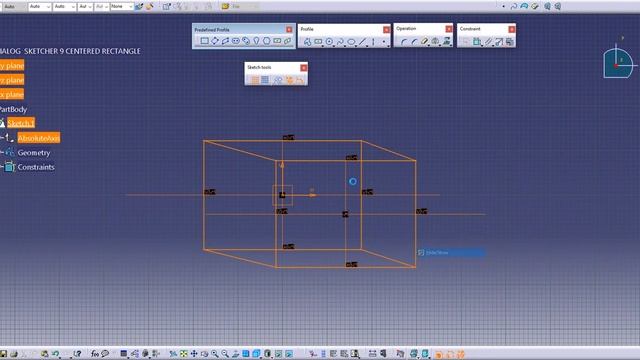640x360 pixels.
Task: Click the What's This help icon
Action: [x=77, y=353]
